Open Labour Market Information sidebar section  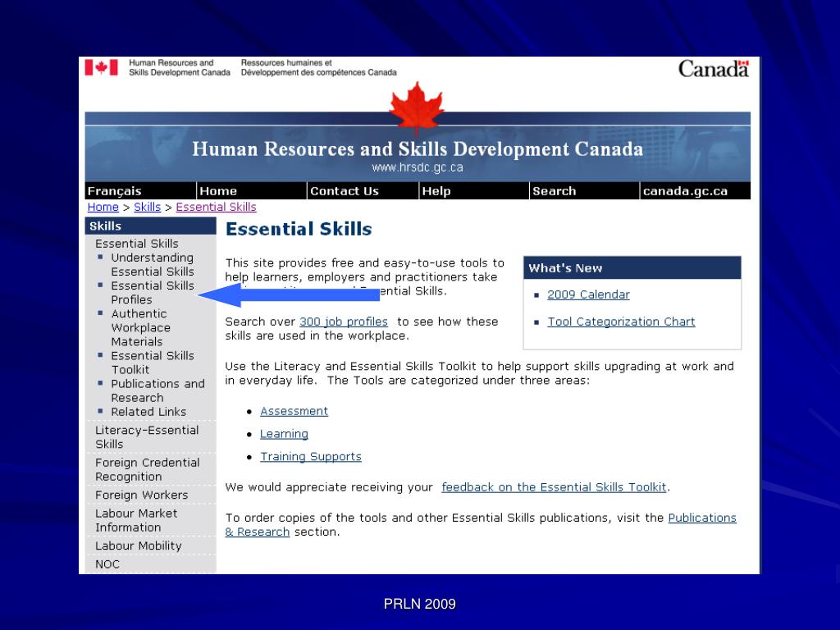pyautogui.click(x=136, y=520)
